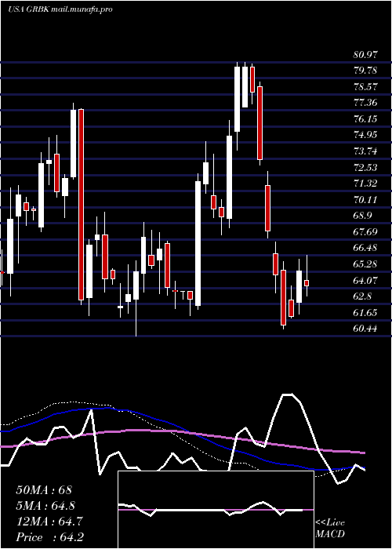This screenshot has height=549, width=392.
Task: Click the 70.11 price axis label
Action: (365, 199)
